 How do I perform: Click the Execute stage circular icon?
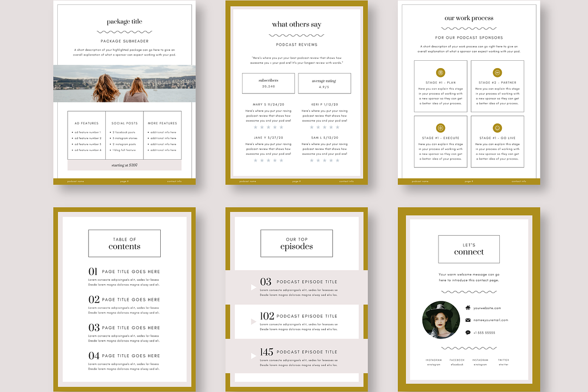(441, 128)
